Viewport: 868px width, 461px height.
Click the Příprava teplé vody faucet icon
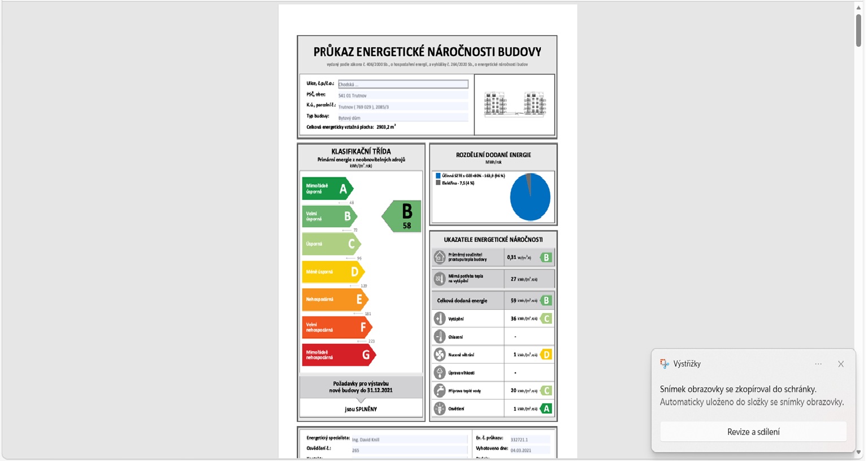point(440,391)
